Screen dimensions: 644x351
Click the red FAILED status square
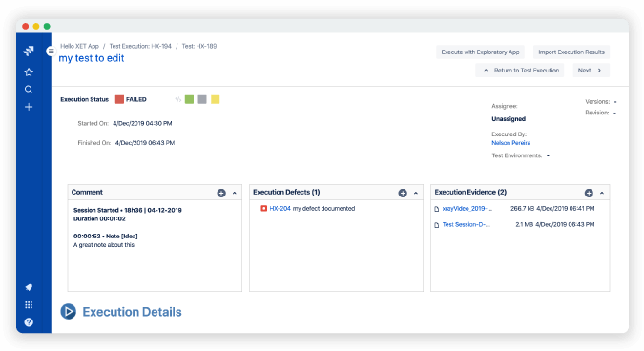tap(119, 99)
